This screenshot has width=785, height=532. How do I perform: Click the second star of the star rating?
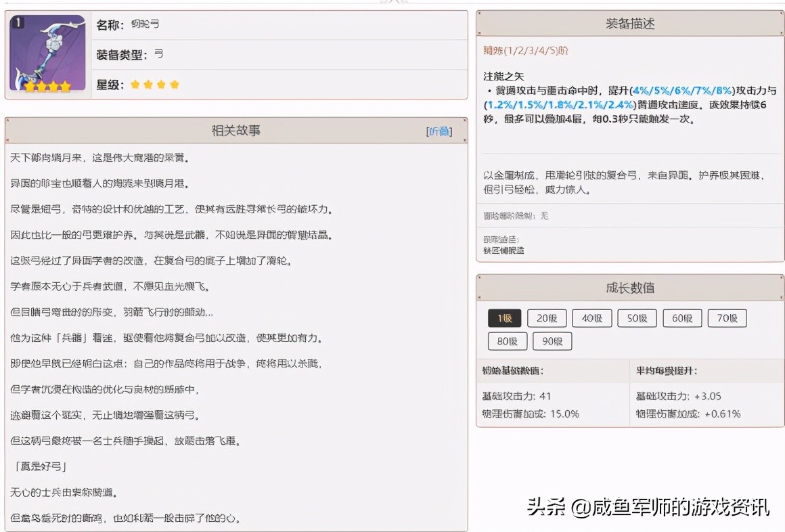[x=149, y=85]
